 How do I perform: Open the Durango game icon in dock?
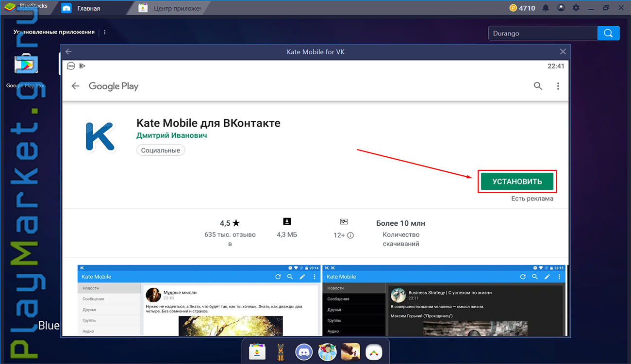[x=350, y=351]
